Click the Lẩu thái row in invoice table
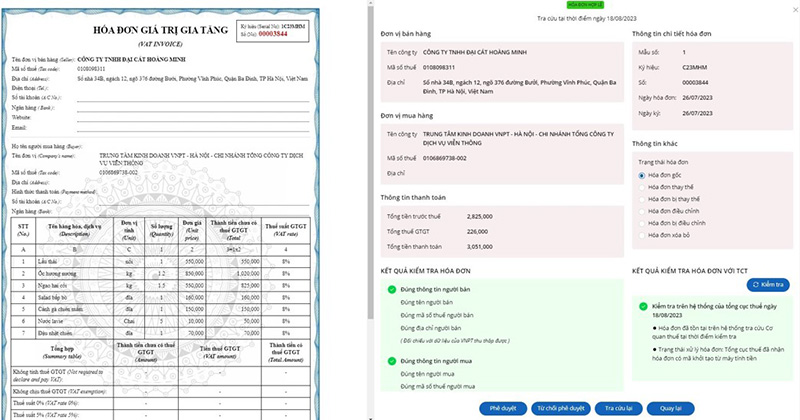The image size is (800, 420). pos(160,261)
